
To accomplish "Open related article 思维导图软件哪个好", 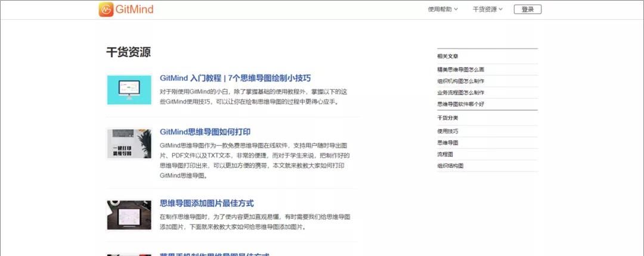I will tap(461, 104).
